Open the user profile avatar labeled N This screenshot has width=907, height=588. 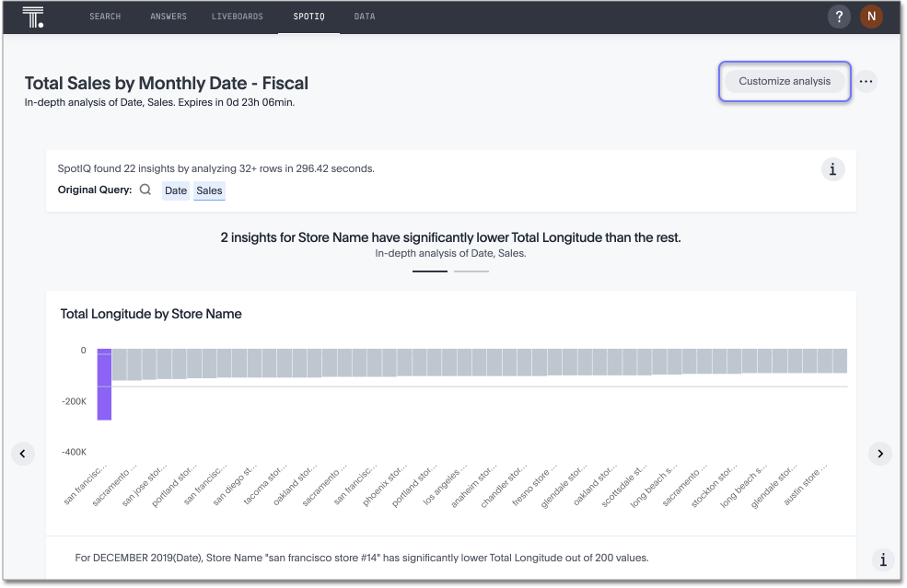pos(871,16)
